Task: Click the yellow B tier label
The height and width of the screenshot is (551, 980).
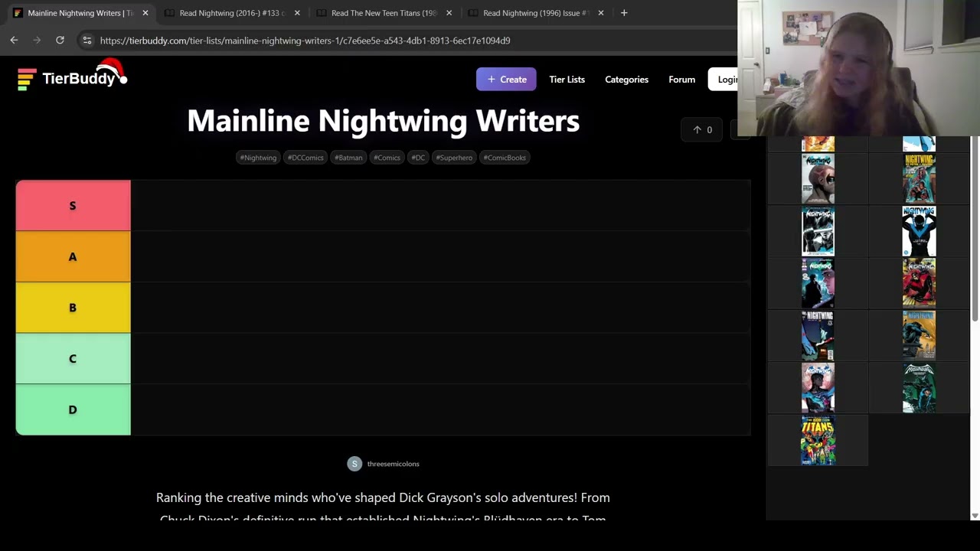Action: pyautogui.click(x=73, y=308)
